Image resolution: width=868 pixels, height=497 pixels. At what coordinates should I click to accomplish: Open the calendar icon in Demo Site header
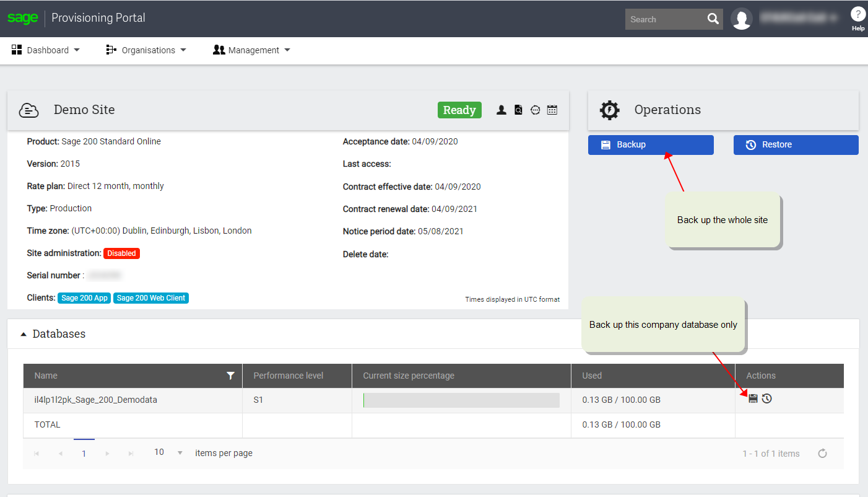552,110
